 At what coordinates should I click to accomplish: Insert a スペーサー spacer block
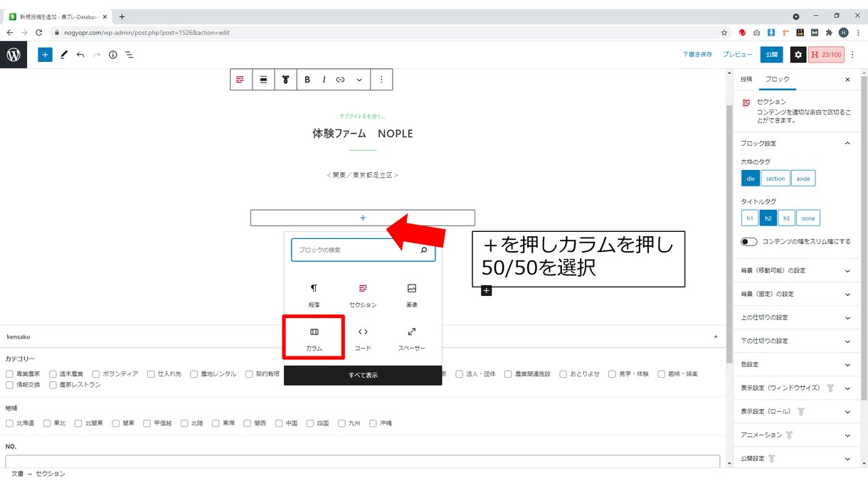click(x=411, y=338)
